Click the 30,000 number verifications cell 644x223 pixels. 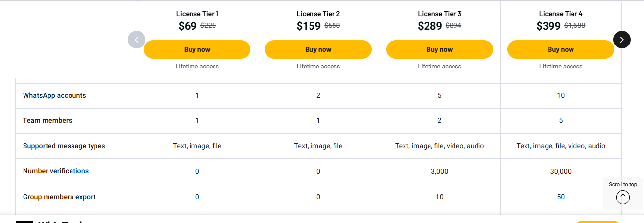coord(561,171)
